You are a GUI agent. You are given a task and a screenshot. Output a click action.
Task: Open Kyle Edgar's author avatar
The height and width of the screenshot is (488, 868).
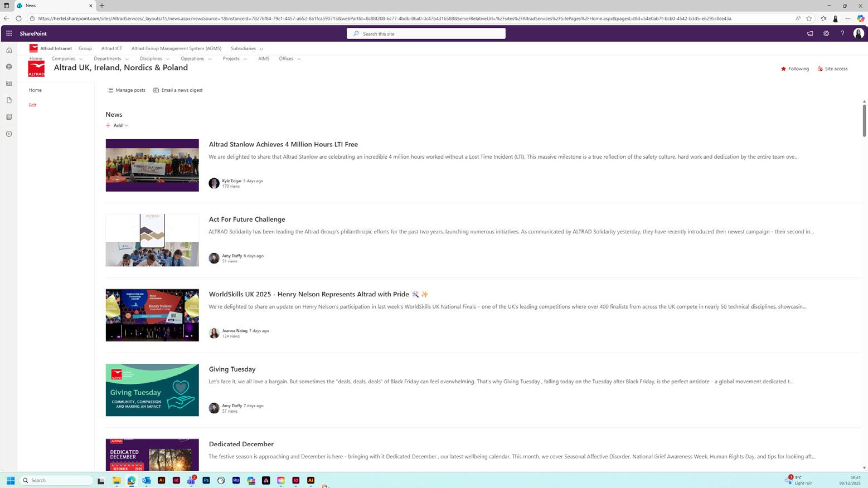click(x=214, y=183)
